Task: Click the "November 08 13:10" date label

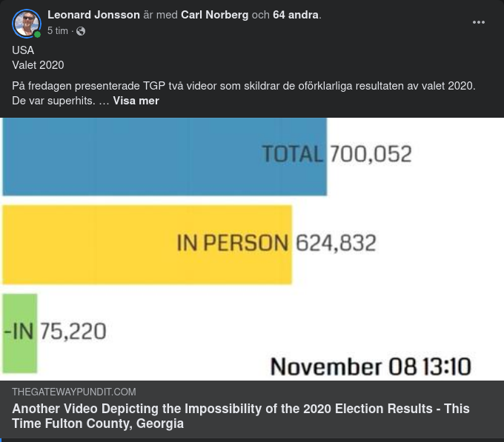Action: (x=370, y=366)
